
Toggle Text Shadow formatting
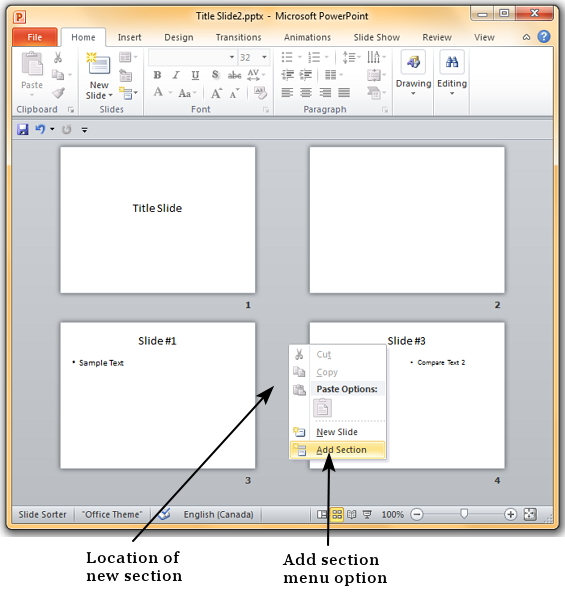click(x=215, y=74)
